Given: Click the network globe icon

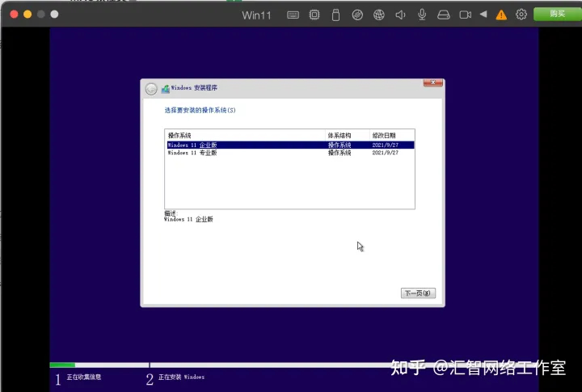Looking at the screenshot, I should tap(379, 15).
